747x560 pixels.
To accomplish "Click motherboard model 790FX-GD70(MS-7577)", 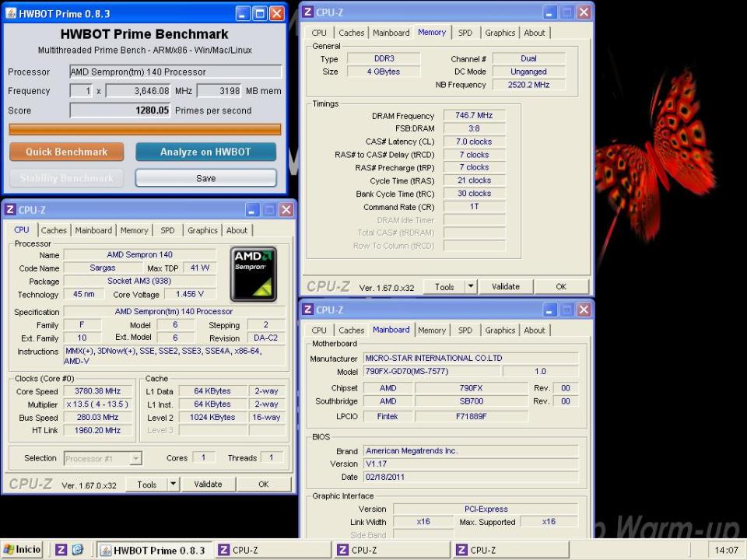I will click(432, 372).
